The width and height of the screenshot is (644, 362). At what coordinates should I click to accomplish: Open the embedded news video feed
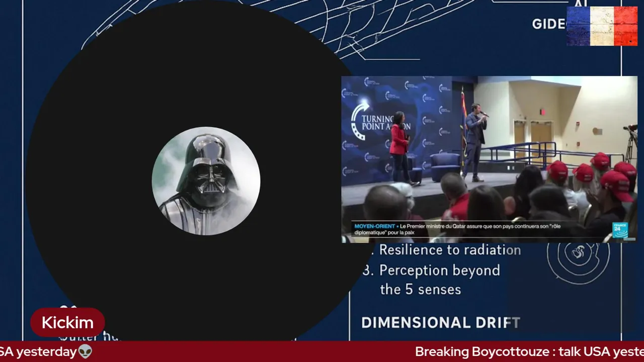[489, 159]
